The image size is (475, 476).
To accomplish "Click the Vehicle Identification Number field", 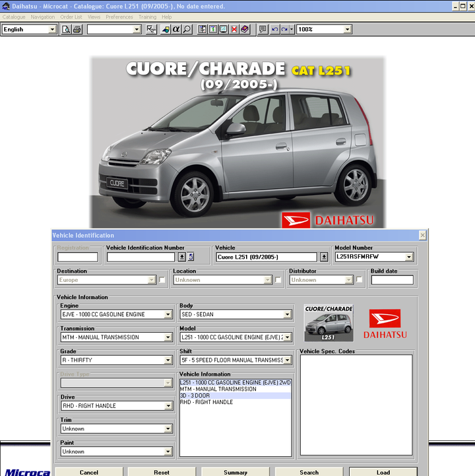I will tap(141, 257).
